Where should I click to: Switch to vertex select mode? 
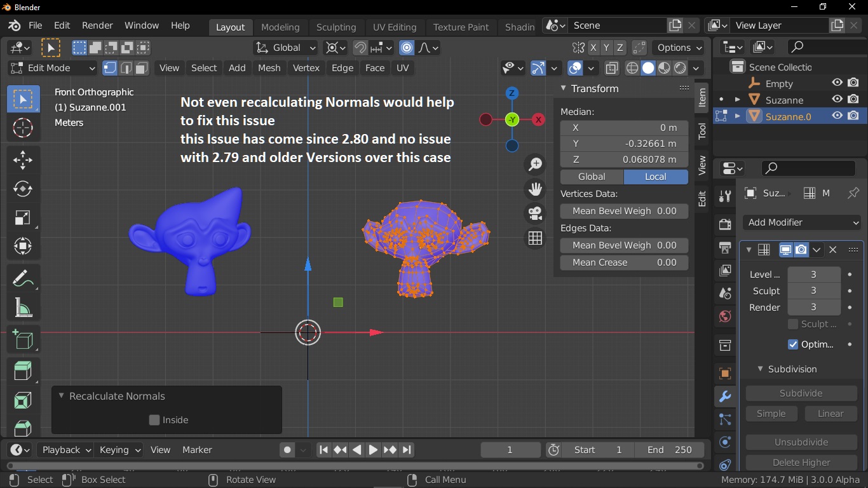[110, 68]
